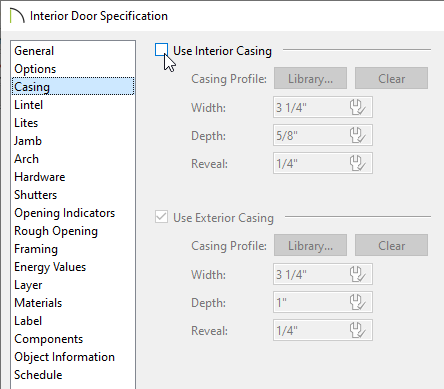Screen dimensions: 444x389
Task: Click the exterior casing Depth input field
Action: (323, 302)
